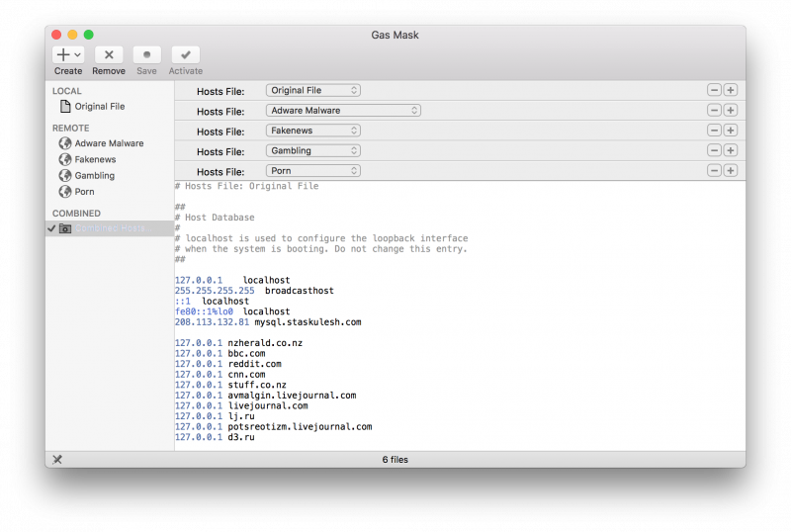Click minus button on Fakenews row
This screenshot has width=791, height=532.
tap(714, 131)
